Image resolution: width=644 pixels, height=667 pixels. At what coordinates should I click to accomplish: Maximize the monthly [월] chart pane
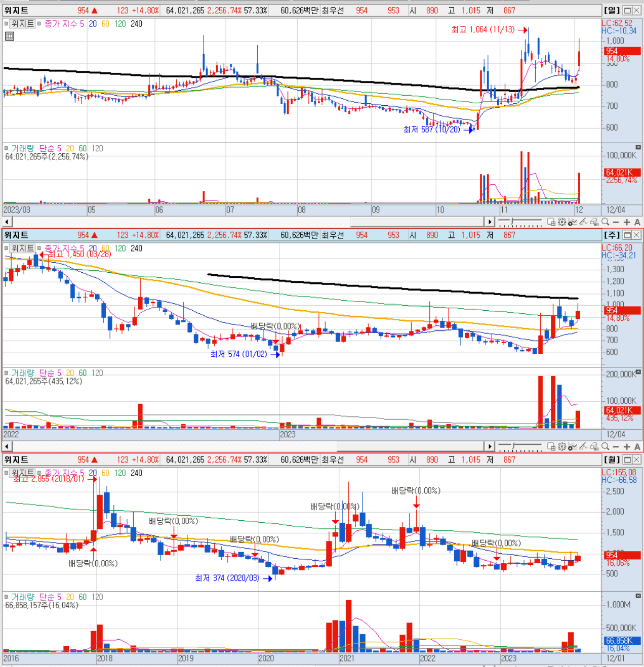click(x=628, y=460)
